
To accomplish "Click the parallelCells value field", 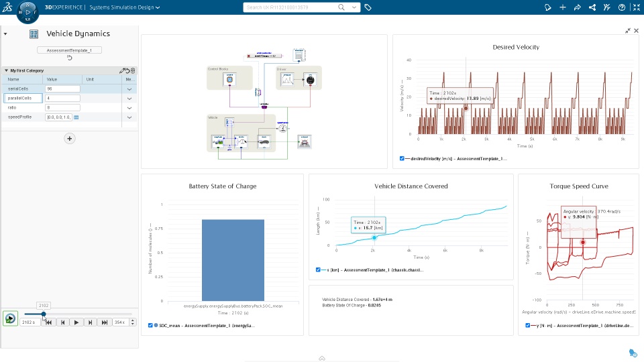I will point(62,98).
